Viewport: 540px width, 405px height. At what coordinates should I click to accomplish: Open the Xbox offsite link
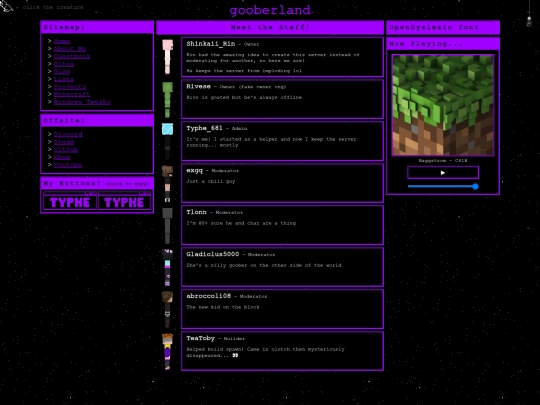[62, 157]
